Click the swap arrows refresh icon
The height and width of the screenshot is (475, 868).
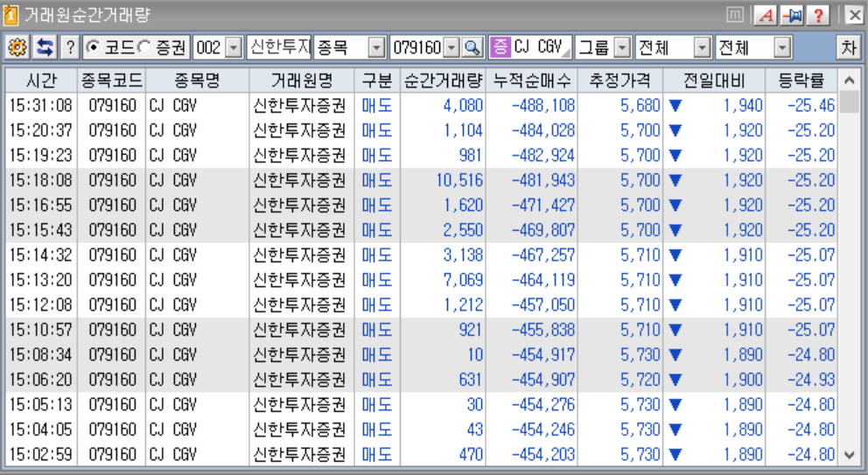pyautogui.click(x=45, y=47)
